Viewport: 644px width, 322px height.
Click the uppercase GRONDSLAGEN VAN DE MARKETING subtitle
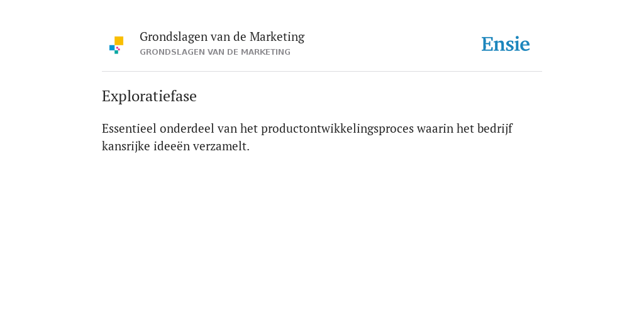click(215, 52)
